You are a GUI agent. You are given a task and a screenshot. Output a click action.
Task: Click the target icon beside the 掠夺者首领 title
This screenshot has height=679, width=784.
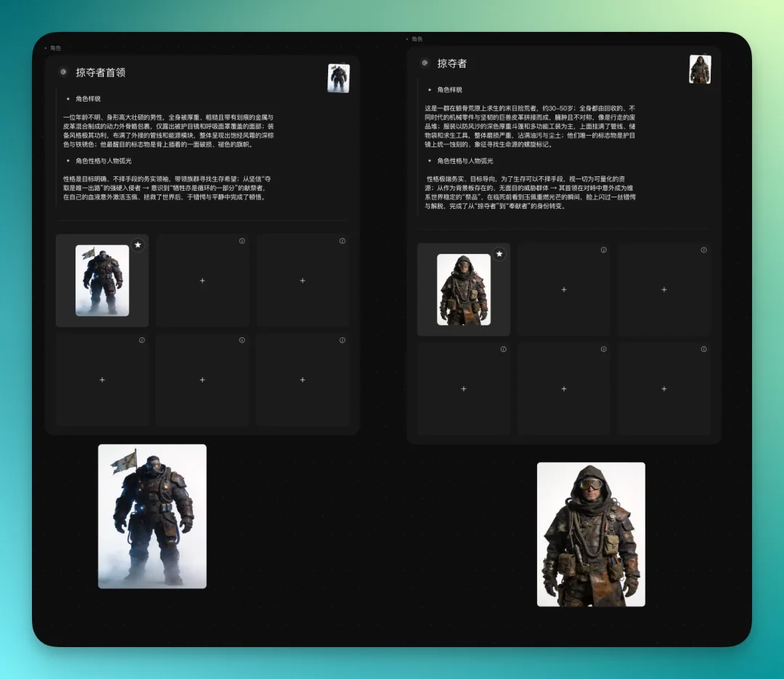(62, 72)
